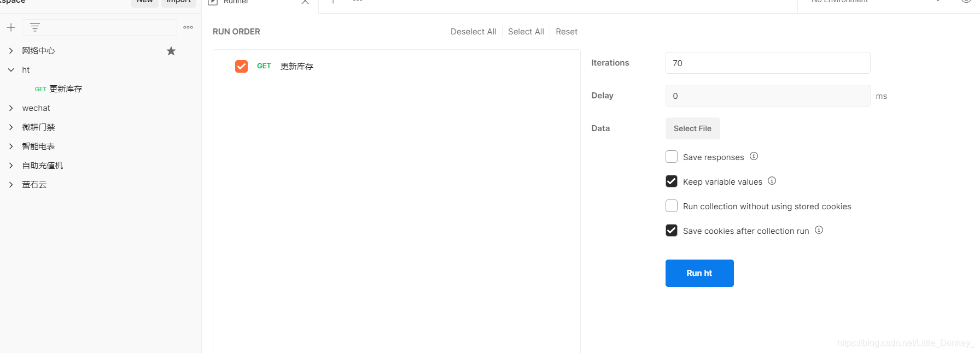Expand the 微耕门禁 collection
The height and width of the screenshot is (353, 980).
click(x=11, y=127)
